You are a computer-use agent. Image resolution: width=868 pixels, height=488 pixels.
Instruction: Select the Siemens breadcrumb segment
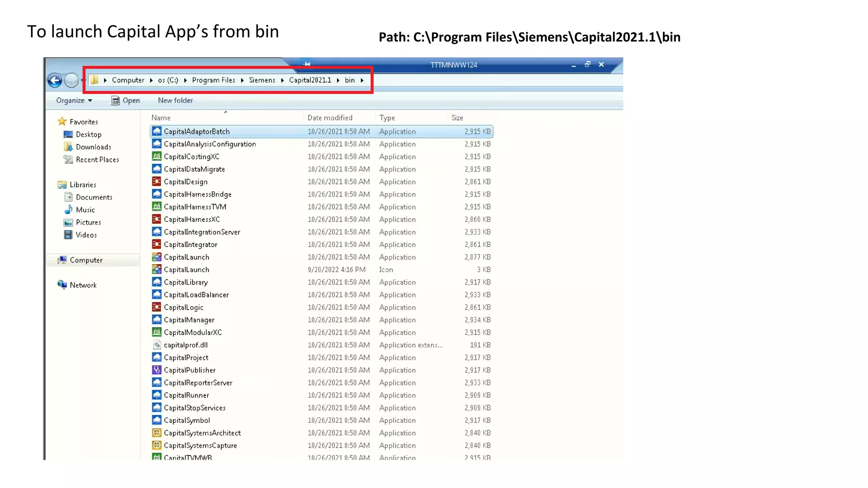point(262,80)
